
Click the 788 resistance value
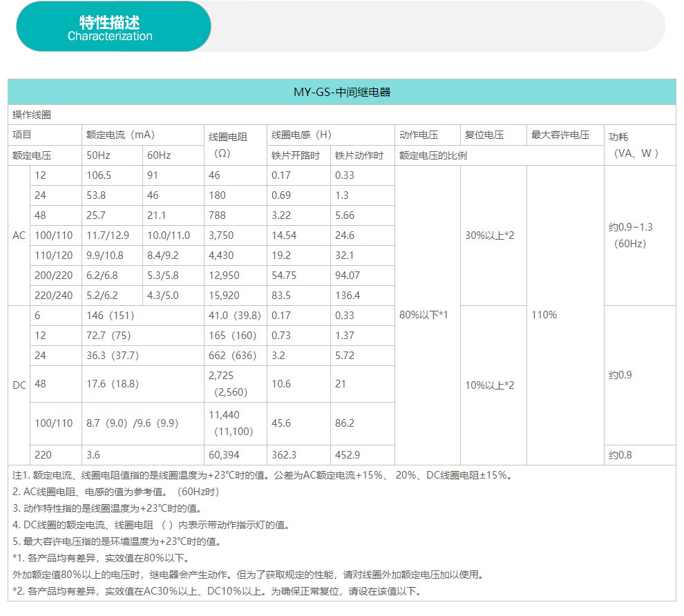[x=217, y=215]
